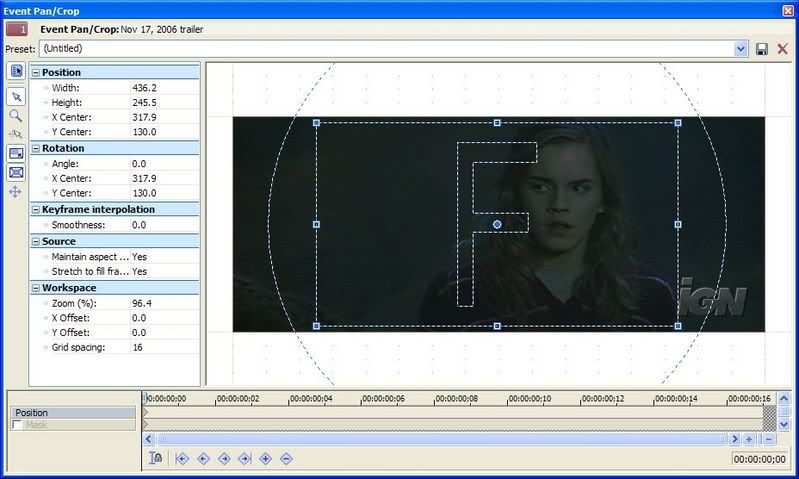Viewport: 799px width, 479px height.
Task: Close the Event Pan/Crop window
Action: (788, 10)
